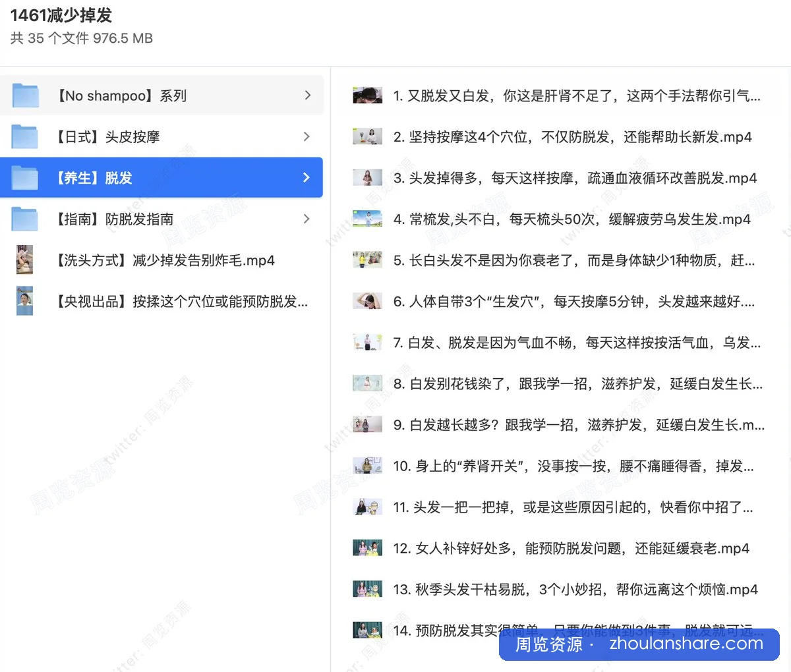Open file 1. 又脱发又白发

tap(577, 96)
